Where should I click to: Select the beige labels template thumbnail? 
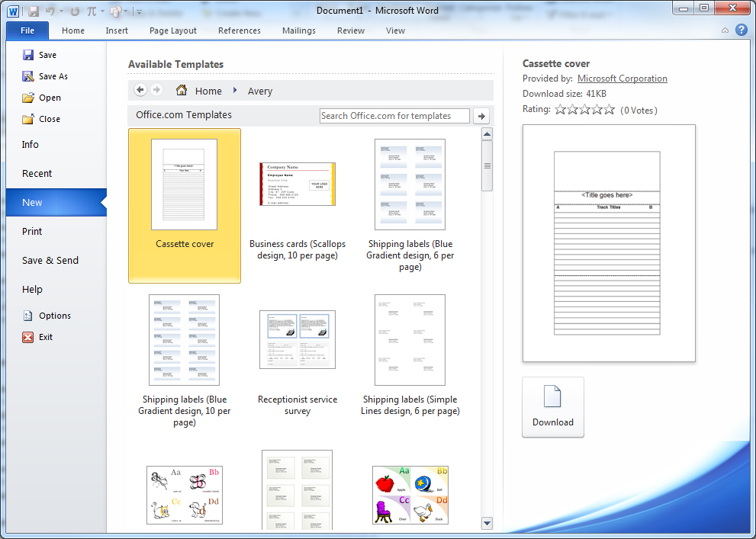pyautogui.click(x=297, y=490)
